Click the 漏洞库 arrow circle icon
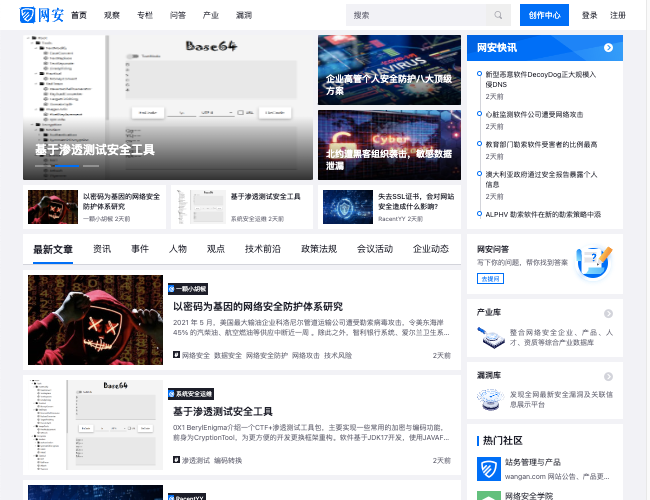 click(608, 376)
